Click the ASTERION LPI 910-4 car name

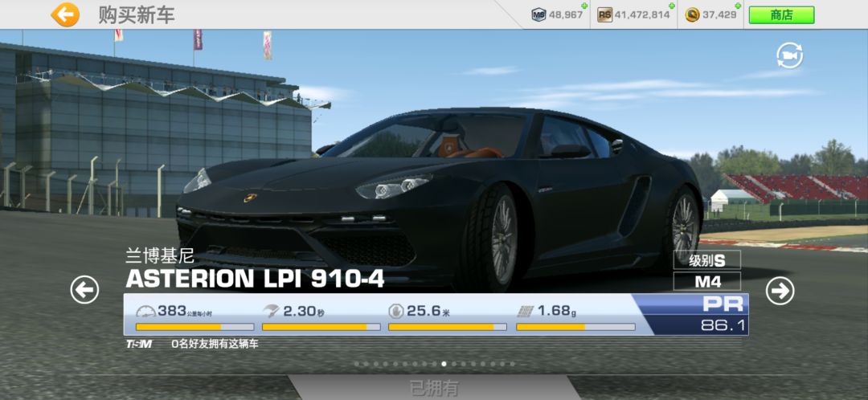(x=255, y=280)
